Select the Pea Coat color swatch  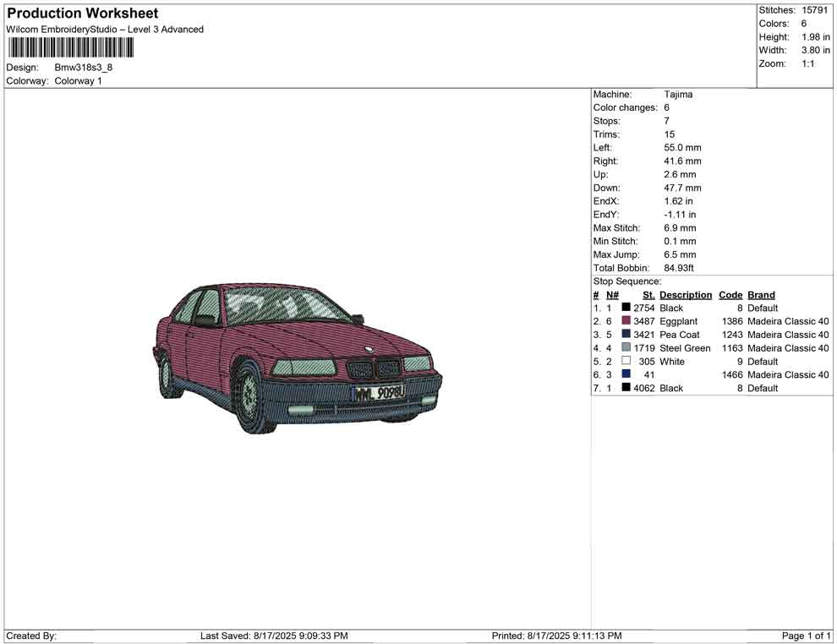tap(626, 335)
